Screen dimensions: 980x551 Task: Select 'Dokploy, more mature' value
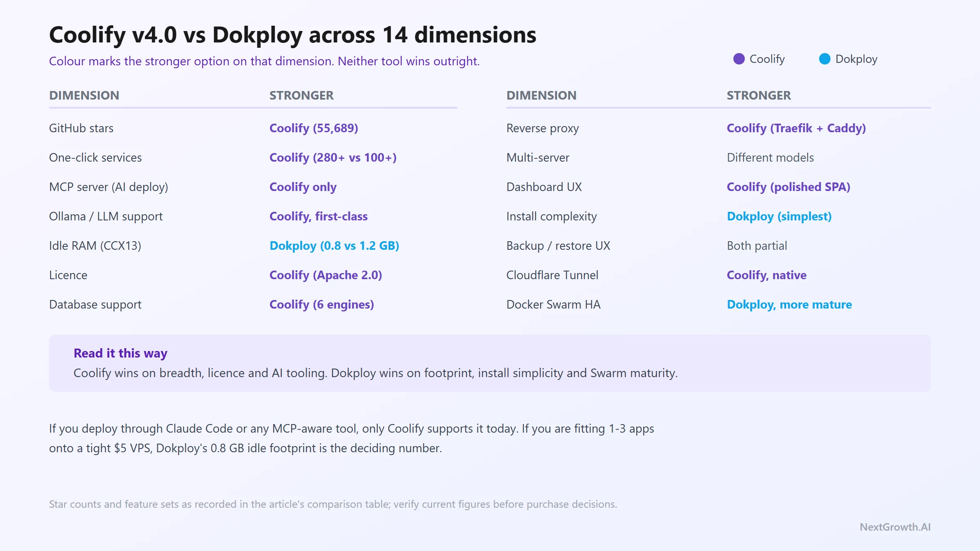pos(789,304)
